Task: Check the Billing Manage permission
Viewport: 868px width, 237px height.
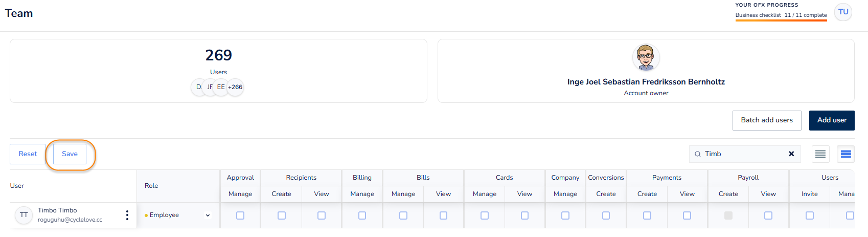Action: click(362, 216)
